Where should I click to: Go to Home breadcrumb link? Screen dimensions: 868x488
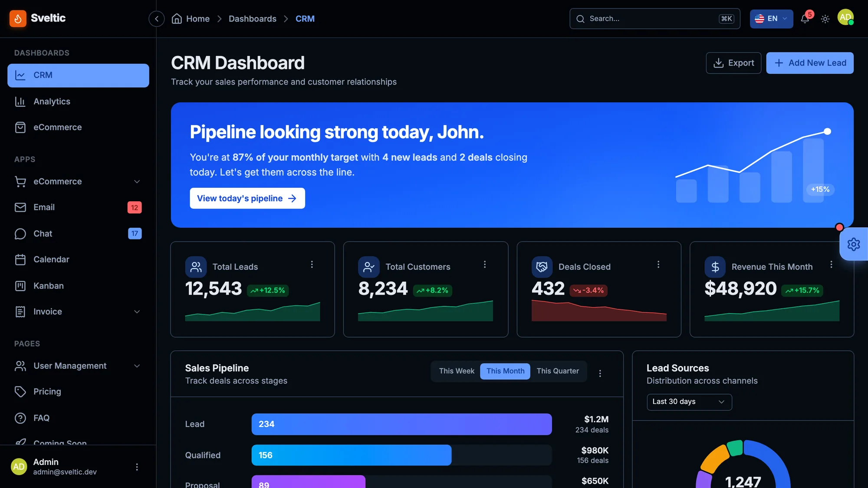pyautogui.click(x=197, y=19)
